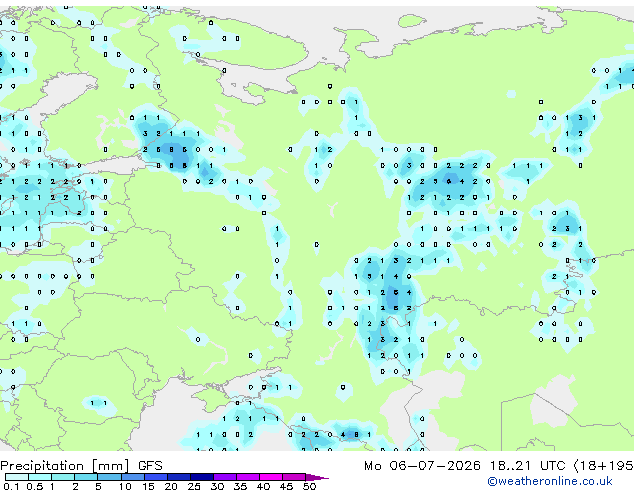Click the 25 to 30 mm legend swatch
The height and width of the screenshot is (490, 634).
coord(202,477)
